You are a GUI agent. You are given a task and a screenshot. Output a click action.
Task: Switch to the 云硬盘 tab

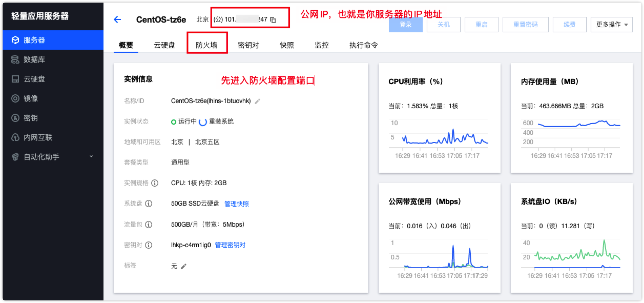pos(164,45)
